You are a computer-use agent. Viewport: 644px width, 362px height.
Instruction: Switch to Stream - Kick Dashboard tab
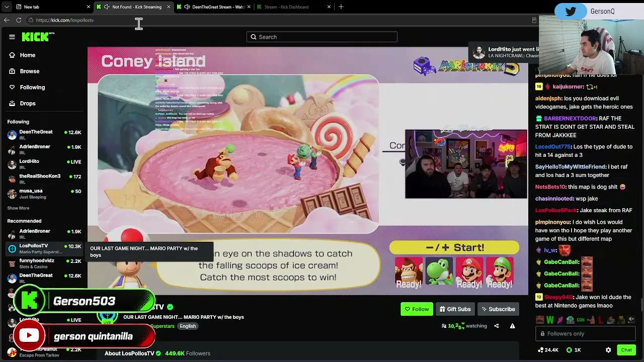pyautogui.click(x=294, y=7)
